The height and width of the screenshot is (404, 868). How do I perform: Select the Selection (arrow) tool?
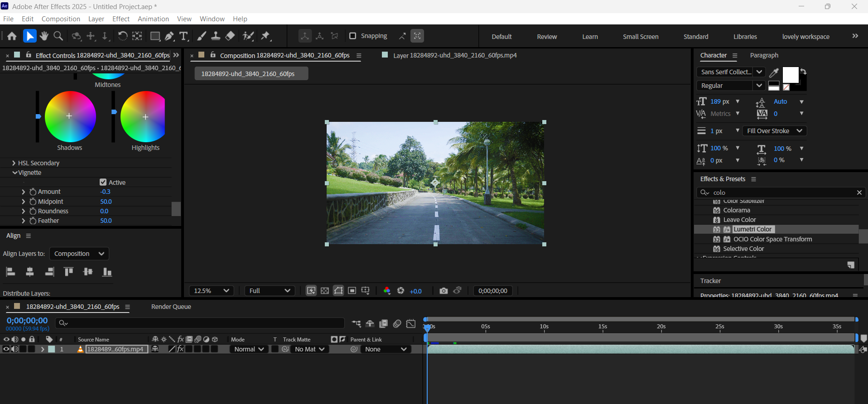point(29,36)
